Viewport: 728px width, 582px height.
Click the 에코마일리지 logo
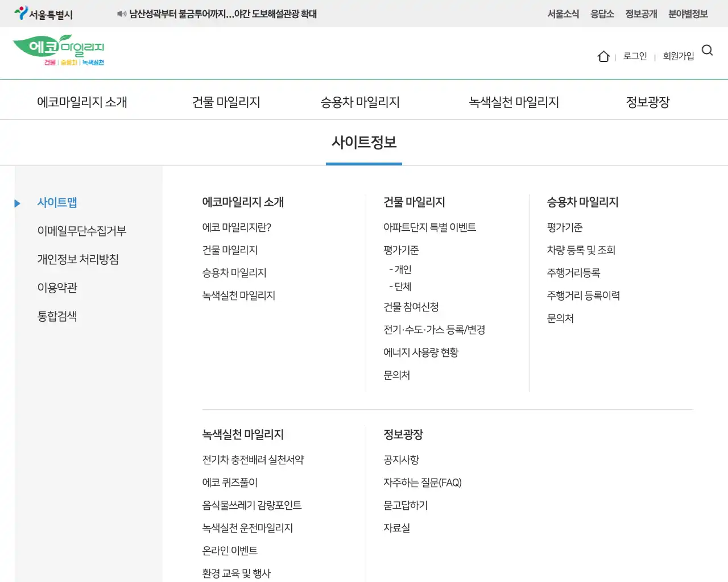coord(59,51)
